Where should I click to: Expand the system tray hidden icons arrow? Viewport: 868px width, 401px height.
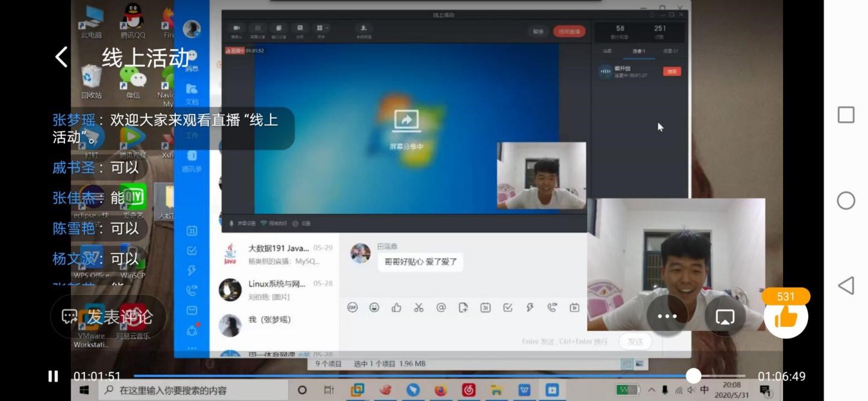tap(652, 390)
